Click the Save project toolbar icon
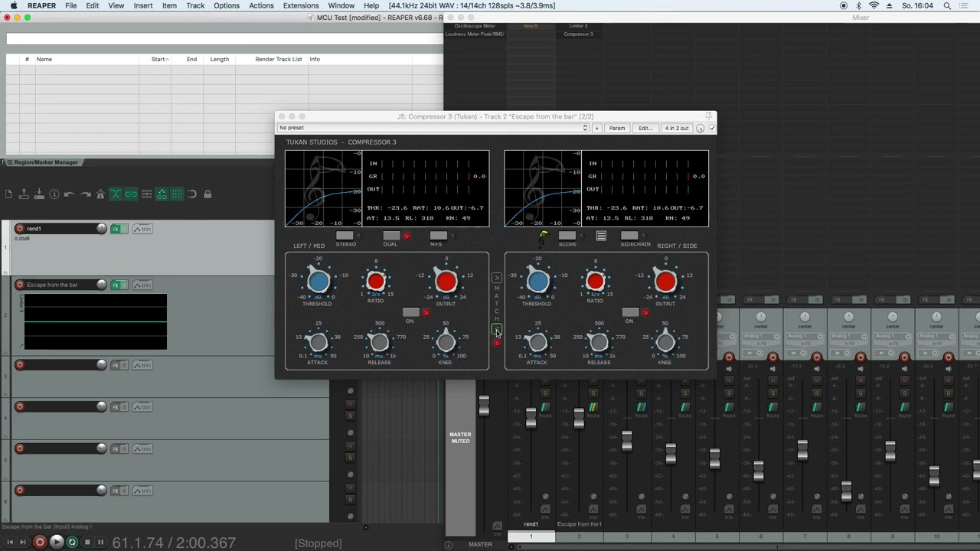 pos(39,194)
